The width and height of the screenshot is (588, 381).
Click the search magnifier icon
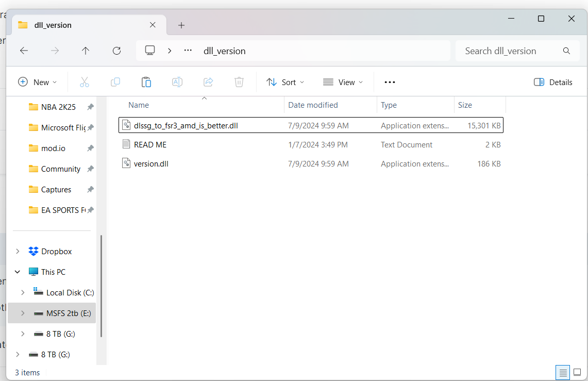[566, 51]
